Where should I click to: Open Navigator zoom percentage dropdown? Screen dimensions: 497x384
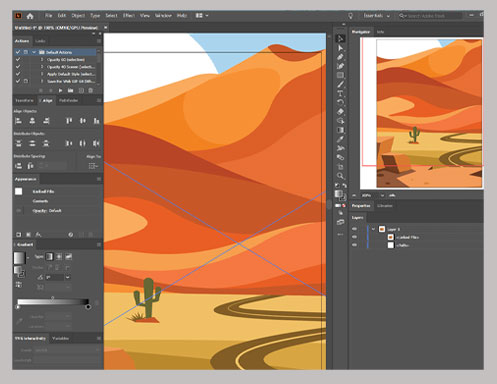coord(382,195)
